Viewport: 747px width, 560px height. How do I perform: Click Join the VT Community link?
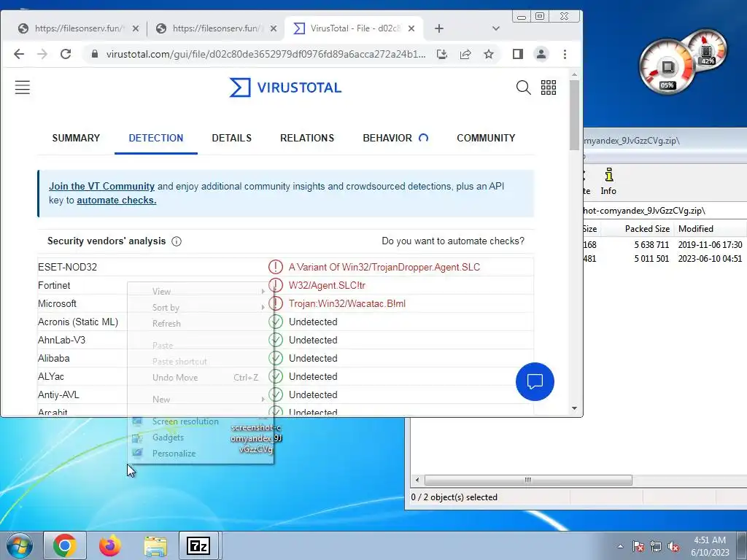click(101, 186)
